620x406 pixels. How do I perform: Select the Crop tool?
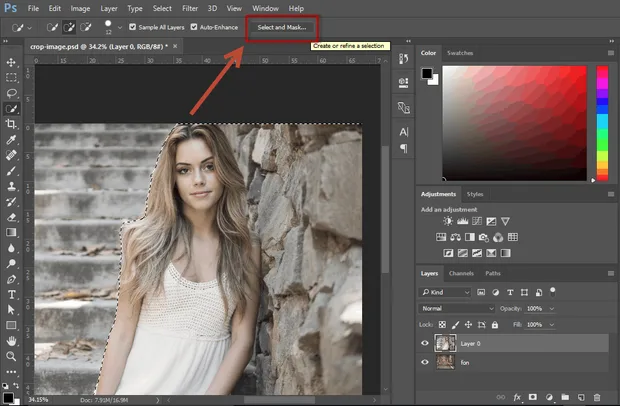tap(11, 124)
